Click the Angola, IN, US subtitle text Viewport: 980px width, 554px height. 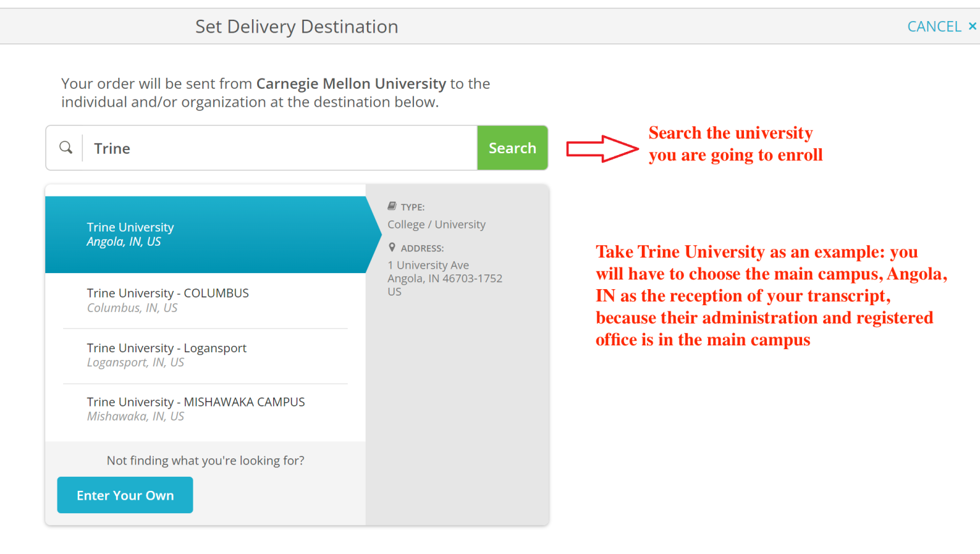click(130, 241)
